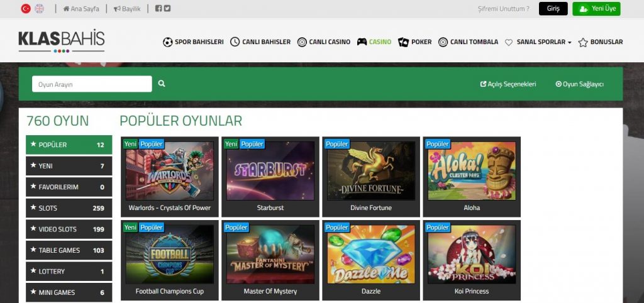Screen dimensions: 644x303
Task: Click the heart icon beside Sanal Sporlar
Action: tap(509, 42)
